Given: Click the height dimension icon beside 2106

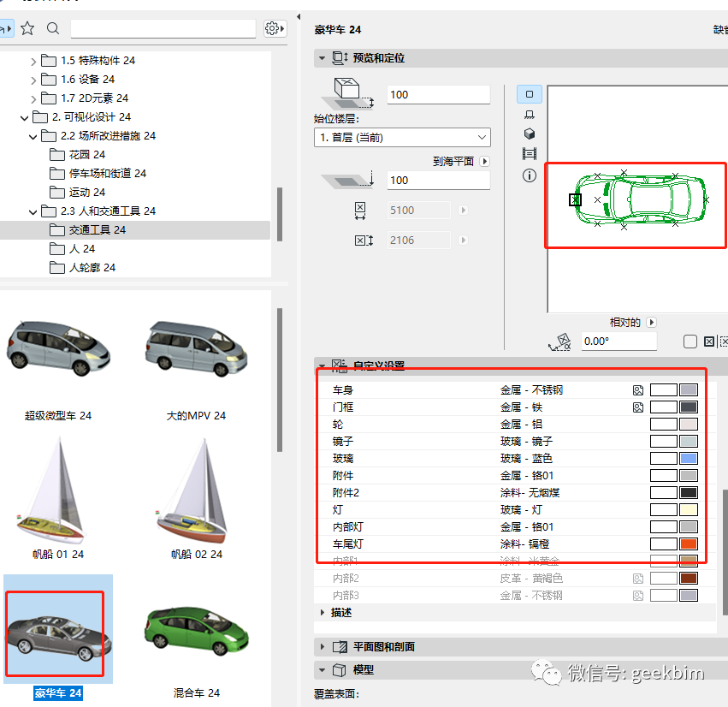Looking at the screenshot, I should [364, 241].
